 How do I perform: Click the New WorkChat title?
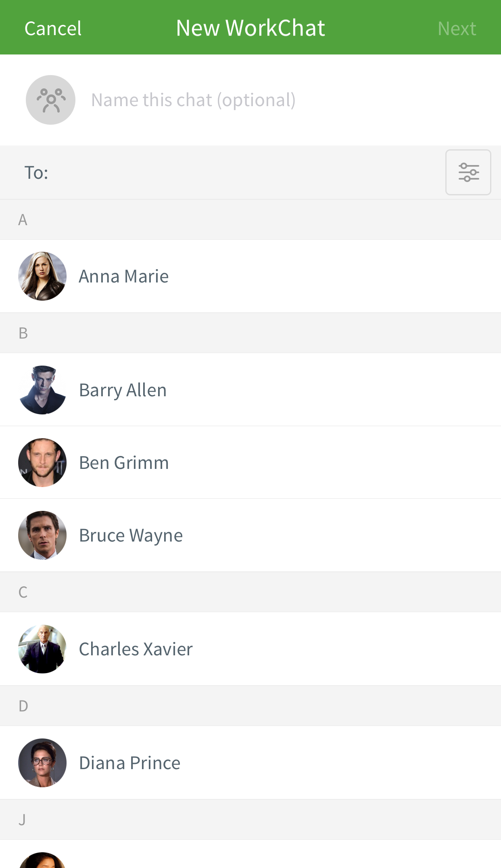pyautogui.click(x=250, y=27)
